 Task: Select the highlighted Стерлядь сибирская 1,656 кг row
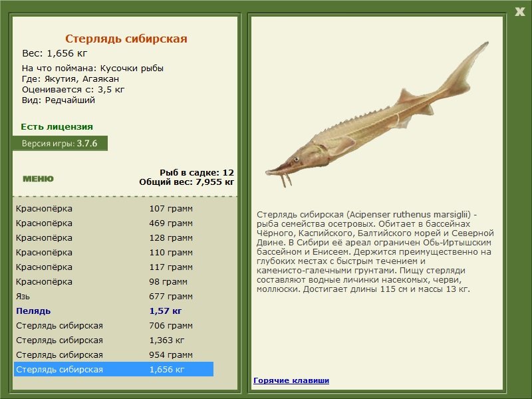point(114,369)
